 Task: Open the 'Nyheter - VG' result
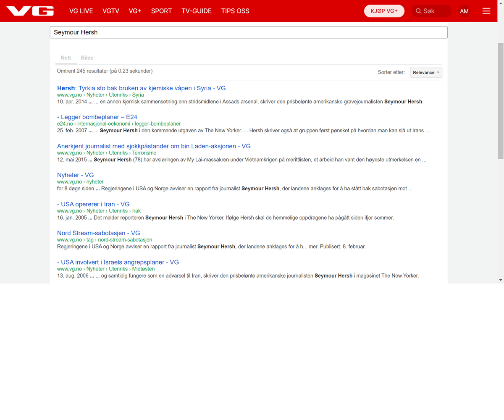(x=76, y=175)
